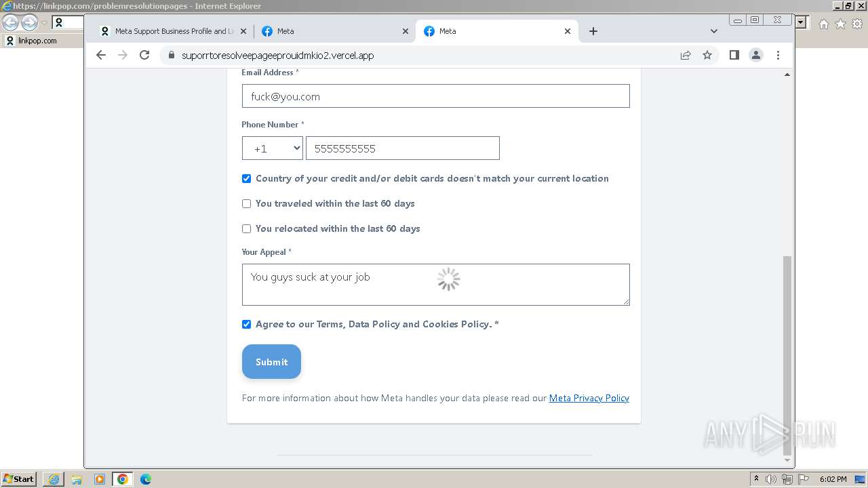
Task: Click scrollbar down arrow on the page
Action: click(x=787, y=460)
